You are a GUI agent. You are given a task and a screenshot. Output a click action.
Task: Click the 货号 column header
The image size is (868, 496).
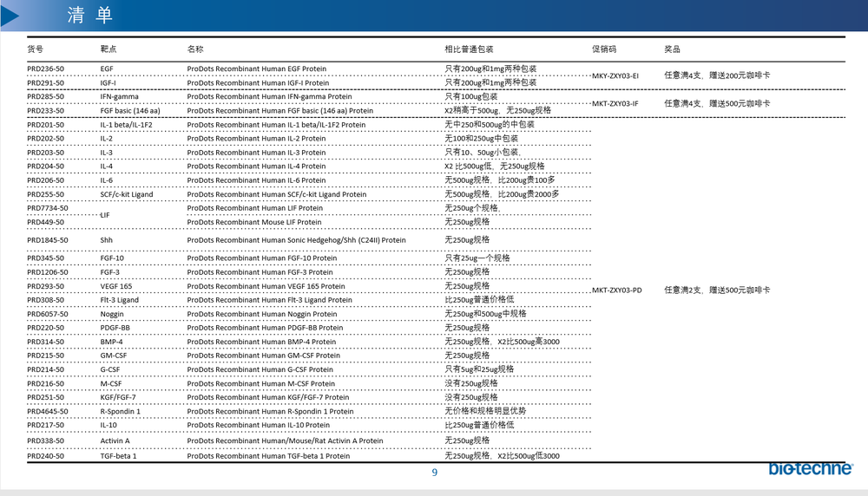(x=35, y=49)
